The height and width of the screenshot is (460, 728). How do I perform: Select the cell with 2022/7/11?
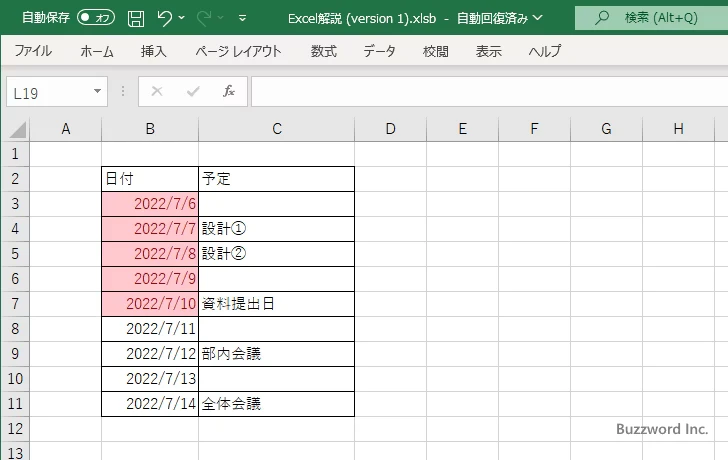click(x=150, y=329)
